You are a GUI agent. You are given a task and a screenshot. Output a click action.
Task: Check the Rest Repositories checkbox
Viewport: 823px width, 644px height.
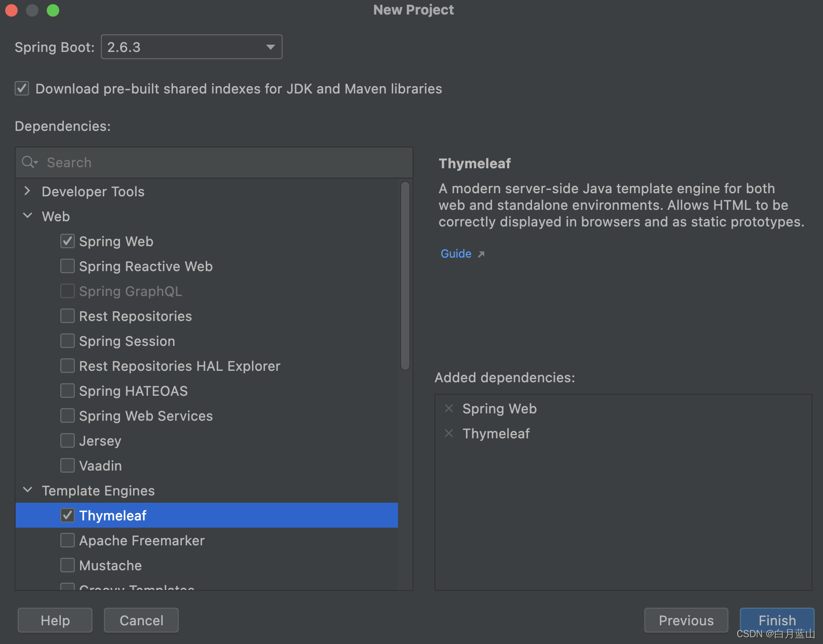(x=68, y=316)
